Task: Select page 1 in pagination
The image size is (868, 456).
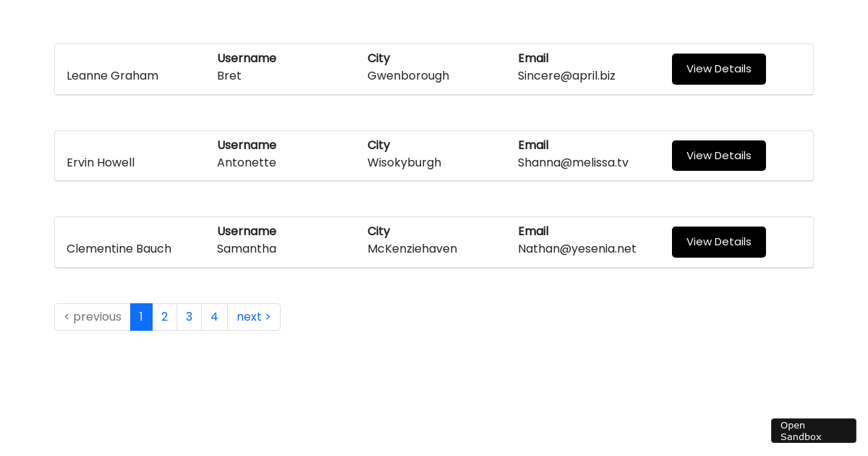Action: [141, 317]
